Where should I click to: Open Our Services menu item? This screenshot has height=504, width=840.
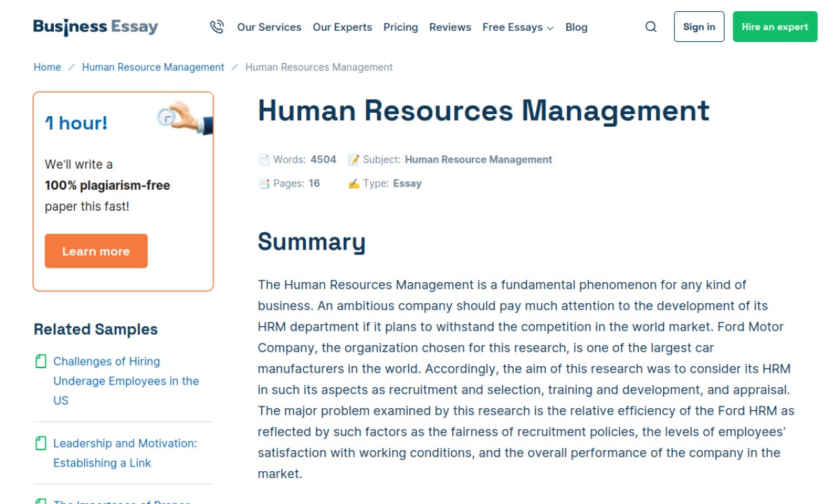269,27
